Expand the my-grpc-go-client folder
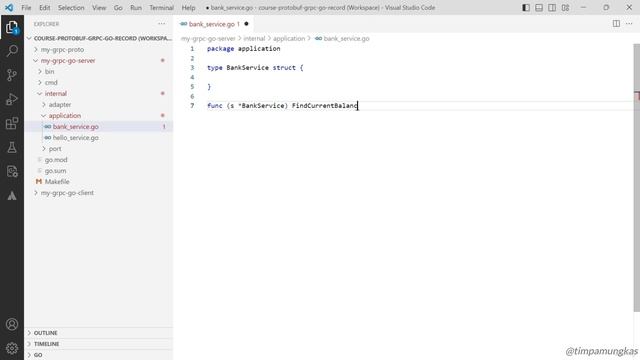This screenshot has height=360, width=640. [x=99, y=193]
